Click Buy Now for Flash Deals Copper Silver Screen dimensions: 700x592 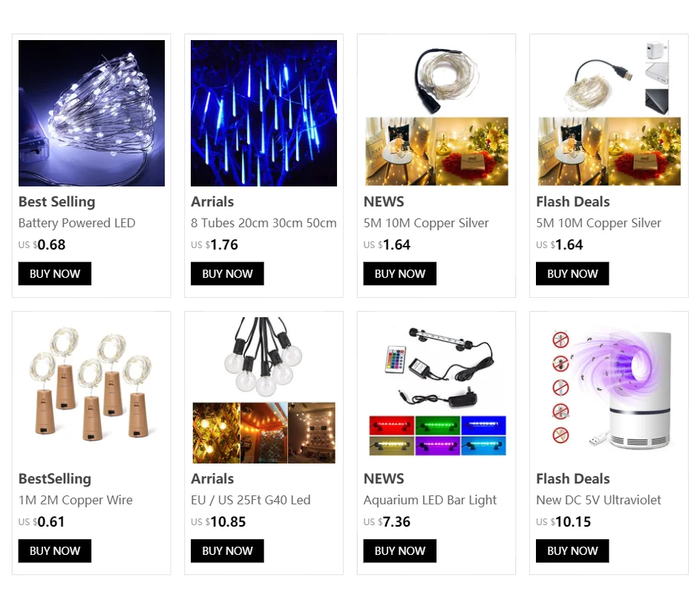572,273
